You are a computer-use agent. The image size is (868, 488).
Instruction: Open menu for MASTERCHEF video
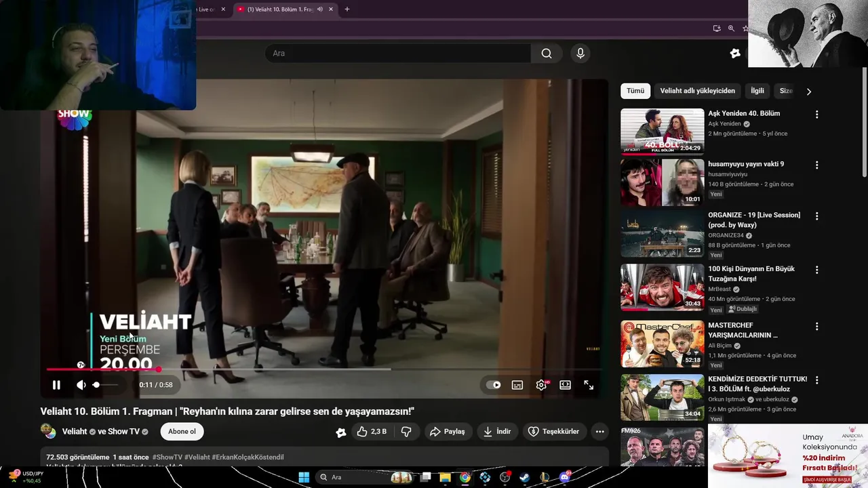pos(816,326)
